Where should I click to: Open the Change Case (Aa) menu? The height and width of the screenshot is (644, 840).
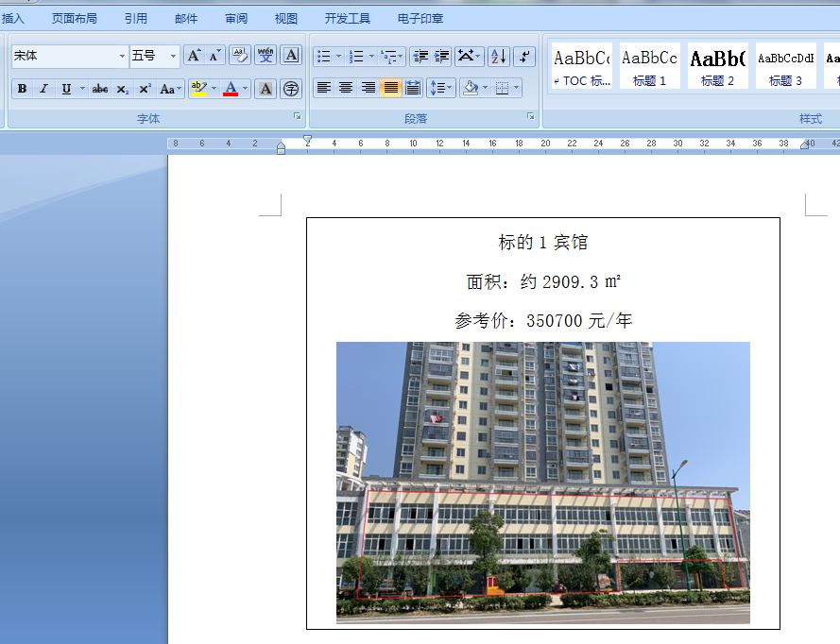tap(170, 89)
